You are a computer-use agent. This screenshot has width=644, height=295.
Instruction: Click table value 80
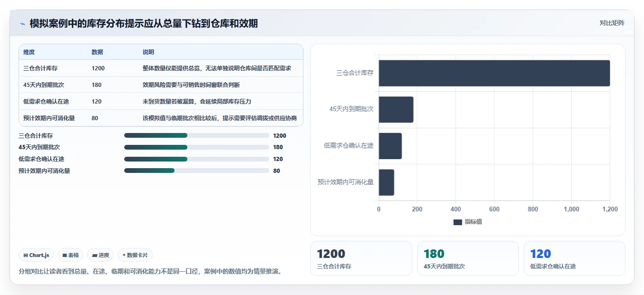point(95,118)
